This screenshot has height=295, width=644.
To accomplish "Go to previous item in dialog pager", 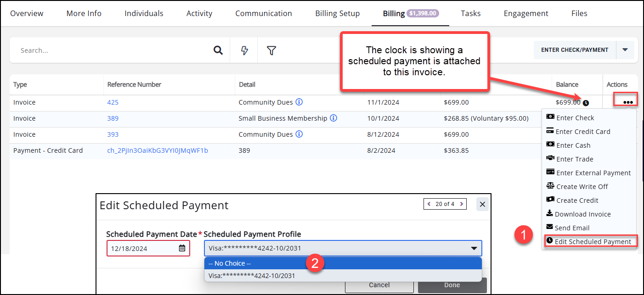I will click(429, 204).
